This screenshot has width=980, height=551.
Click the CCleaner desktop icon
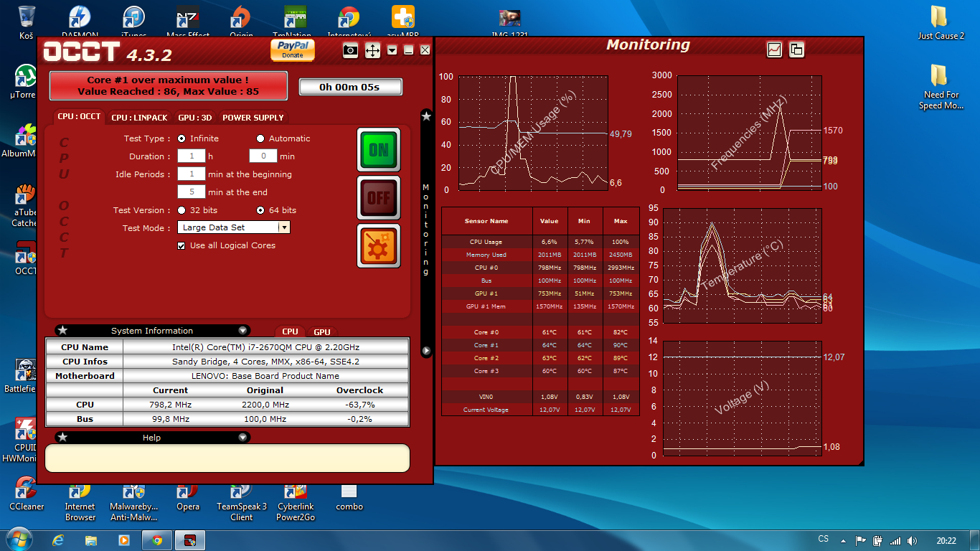(27, 494)
